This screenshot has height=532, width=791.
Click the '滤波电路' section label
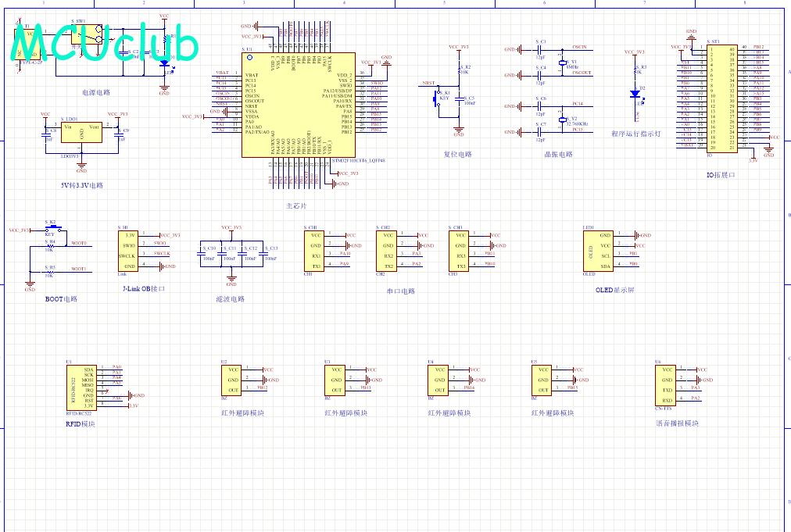tap(231, 298)
